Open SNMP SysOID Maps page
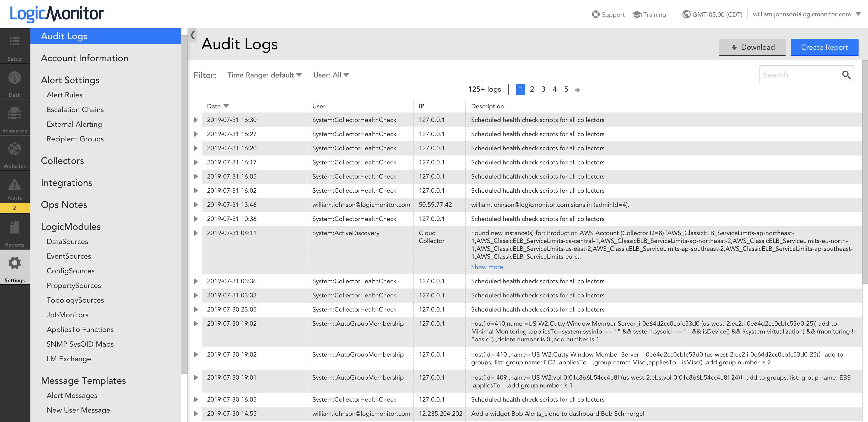 [80, 344]
